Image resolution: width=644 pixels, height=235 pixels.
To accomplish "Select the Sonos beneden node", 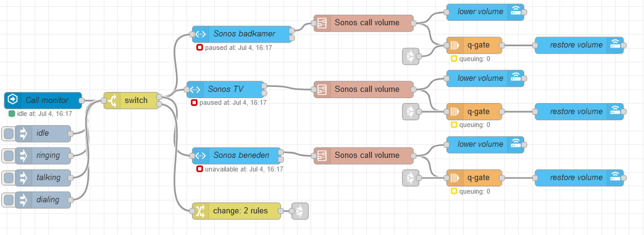I will click(x=236, y=156).
